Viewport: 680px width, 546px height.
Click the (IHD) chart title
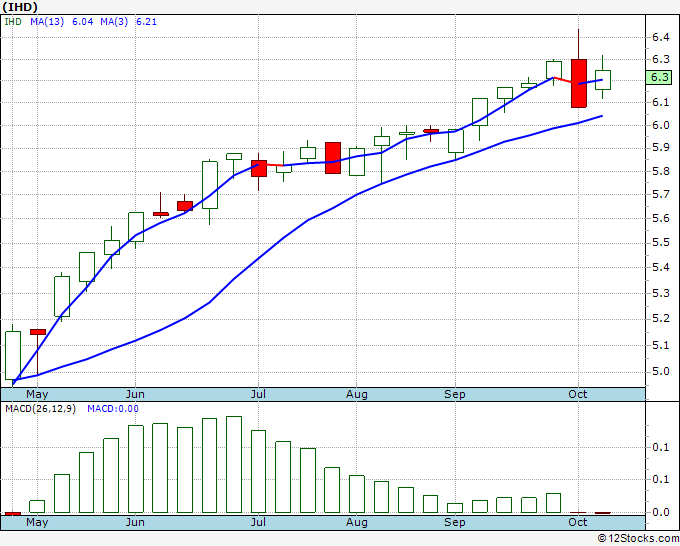pos(20,7)
